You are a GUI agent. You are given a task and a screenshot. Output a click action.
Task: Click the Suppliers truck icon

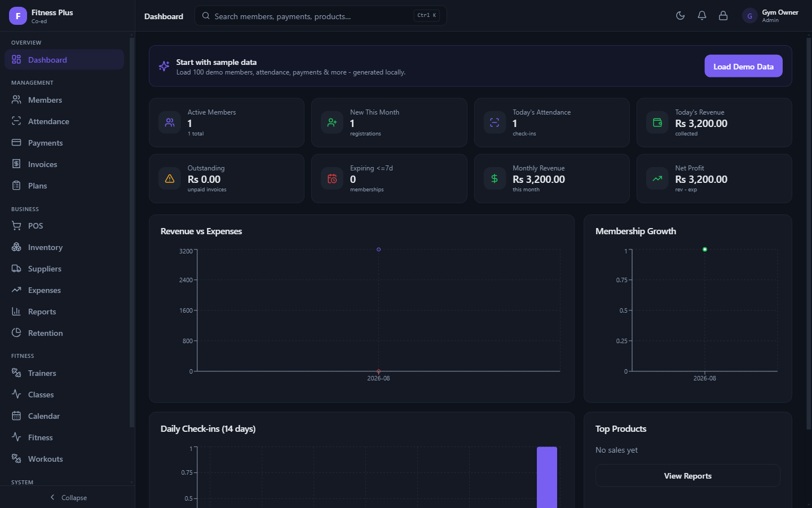[x=16, y=268]
